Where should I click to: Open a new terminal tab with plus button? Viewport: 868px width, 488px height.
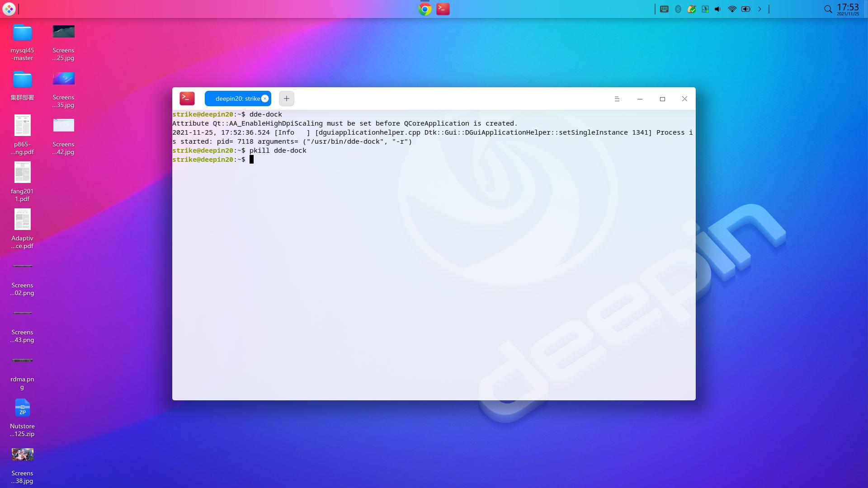[x=287, y=98]
